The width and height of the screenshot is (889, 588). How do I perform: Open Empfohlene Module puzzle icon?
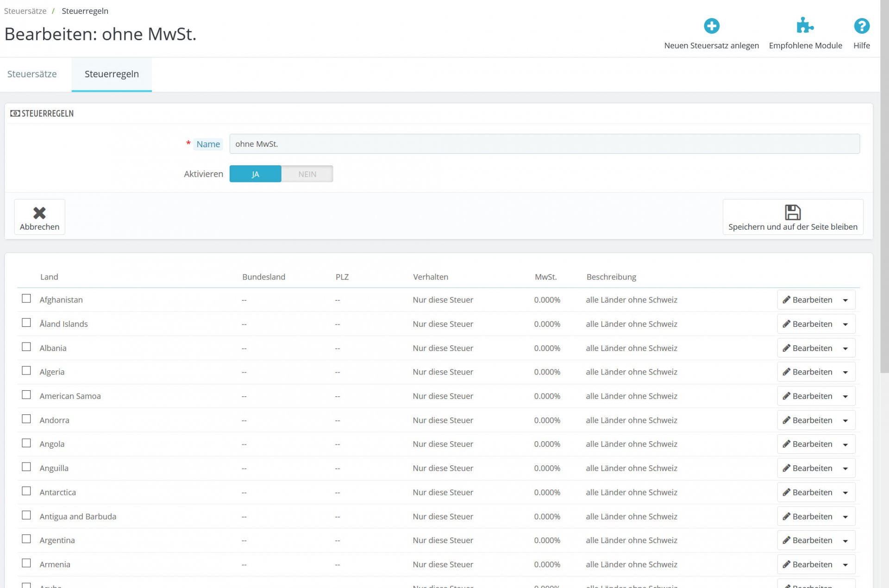(x=805, y=26)
